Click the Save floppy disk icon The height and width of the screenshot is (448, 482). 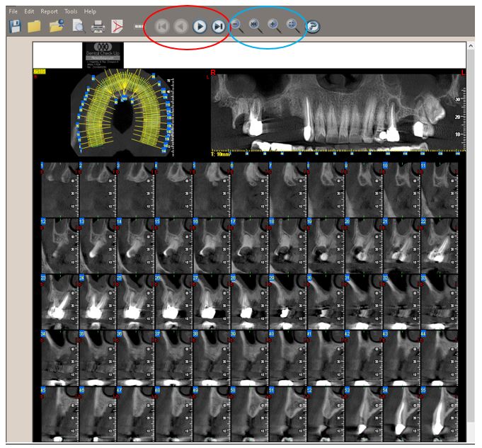point(15,27)
